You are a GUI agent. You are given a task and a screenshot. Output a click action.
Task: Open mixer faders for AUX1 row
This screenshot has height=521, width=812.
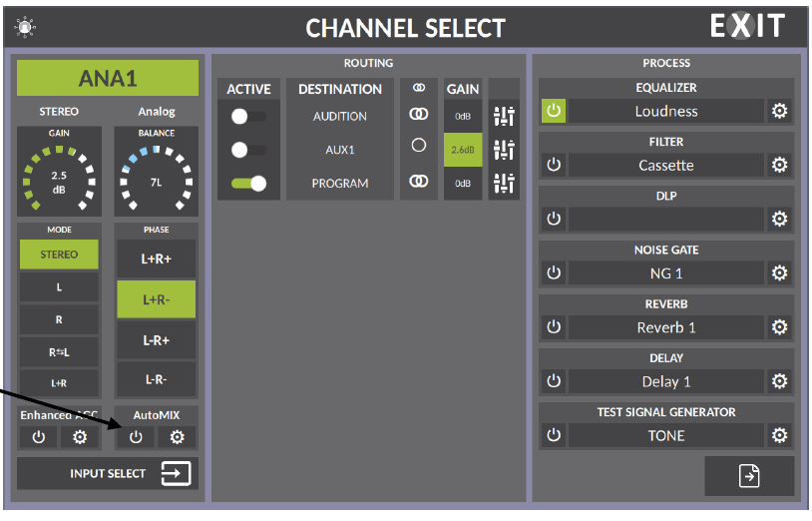click(x=504, y=150)
